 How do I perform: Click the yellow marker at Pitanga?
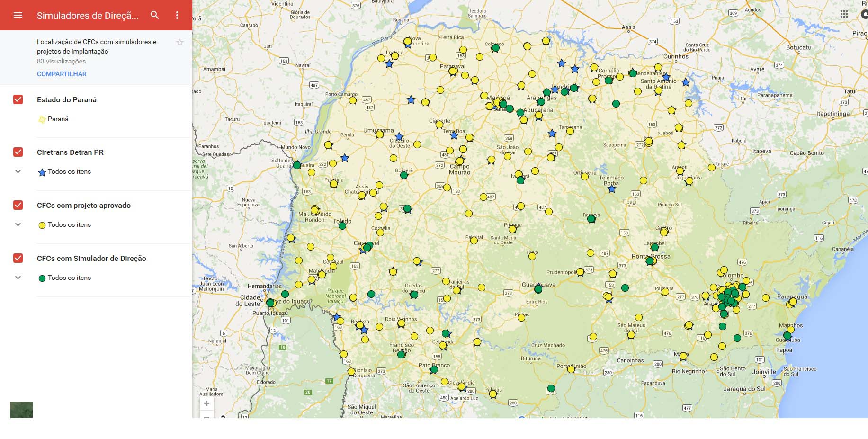(x=512, y=229)
